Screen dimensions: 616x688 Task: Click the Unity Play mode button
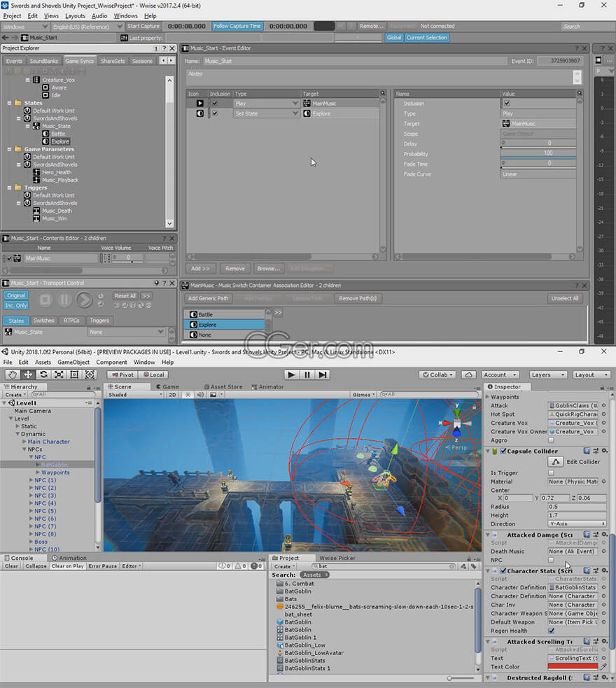pos(290,374)
